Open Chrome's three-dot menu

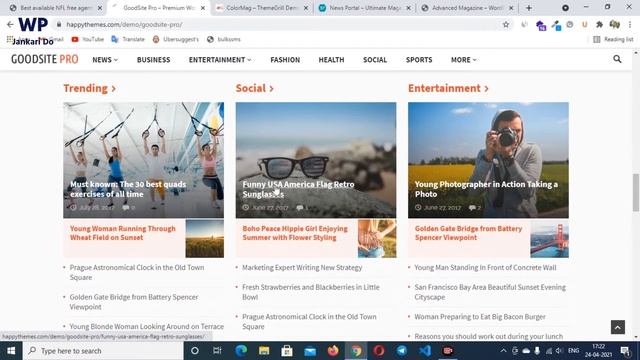(x=630, y=24)
